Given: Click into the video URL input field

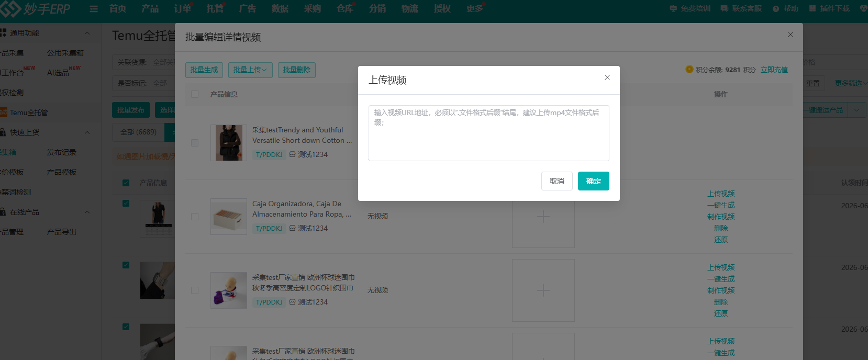Looking at the screenshot, I should (x=489, y=133).
